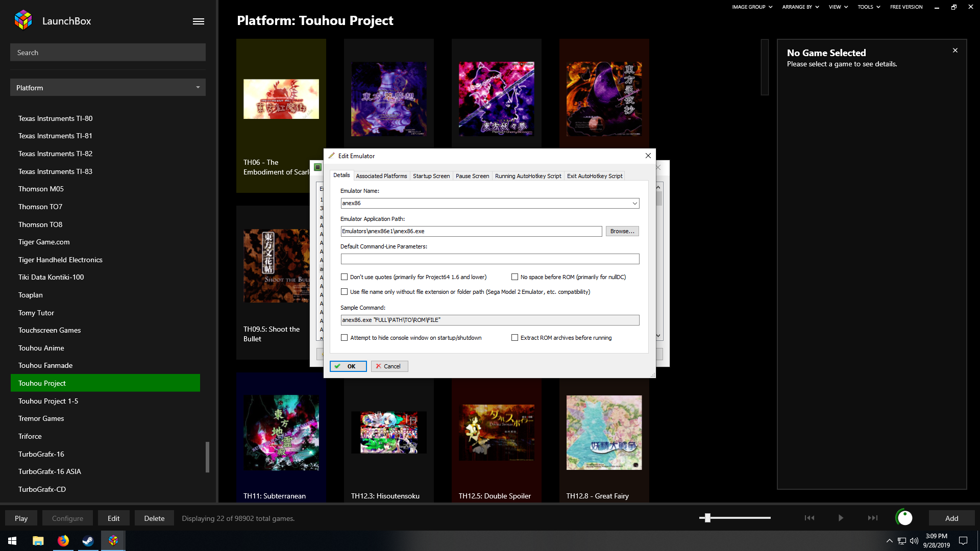The height and width of the screenshot is (551, 980).
Task: Open Windows Start menu
Action: tap(12, 541)
